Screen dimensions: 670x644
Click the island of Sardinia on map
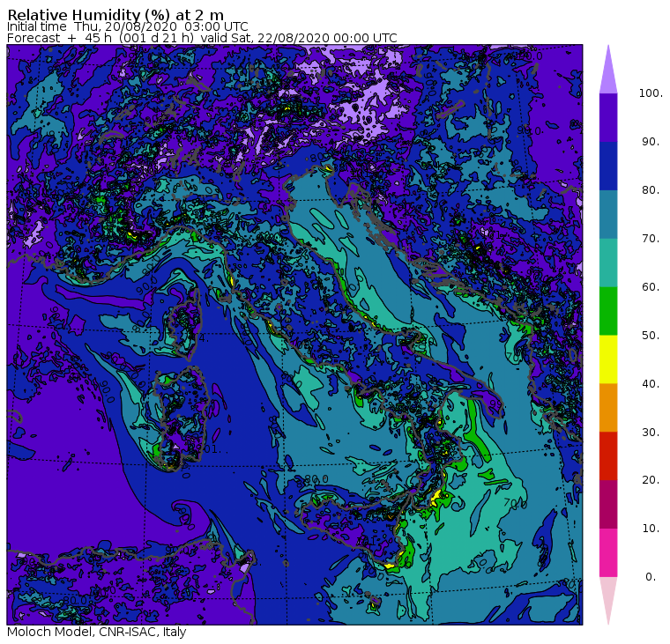pos(182,417)
